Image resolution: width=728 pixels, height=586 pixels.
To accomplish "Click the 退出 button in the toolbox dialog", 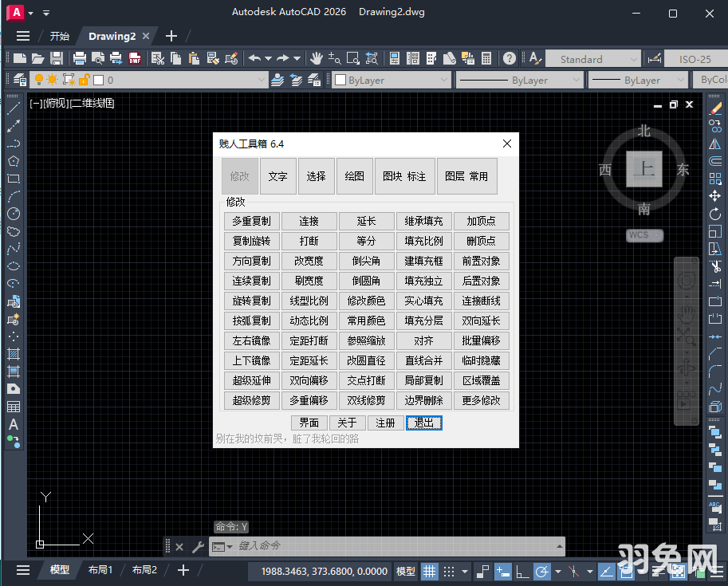I will pos(423,423).
